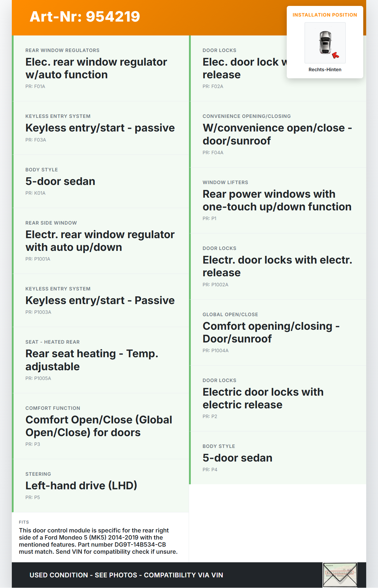Click the Keyless entry/start card PR F03A
The width and height of the screenshot is (378, 588).
pos(100,128)
